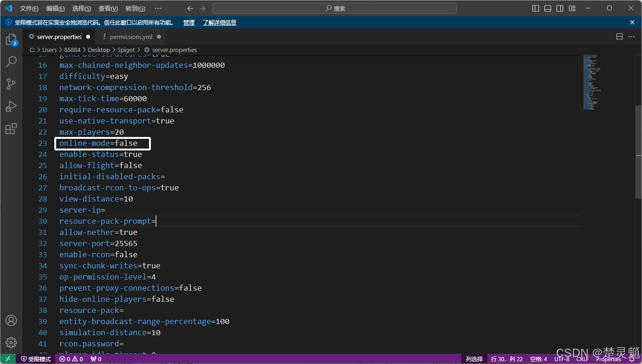Open the 查看 menu
The height and width of the screenshot is (364, 642).
[108, 8]
